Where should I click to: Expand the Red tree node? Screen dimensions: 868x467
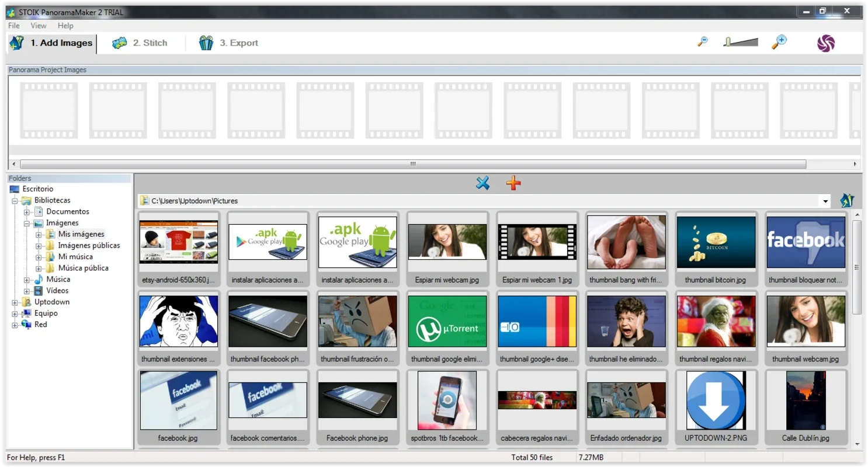click(15, 325)
